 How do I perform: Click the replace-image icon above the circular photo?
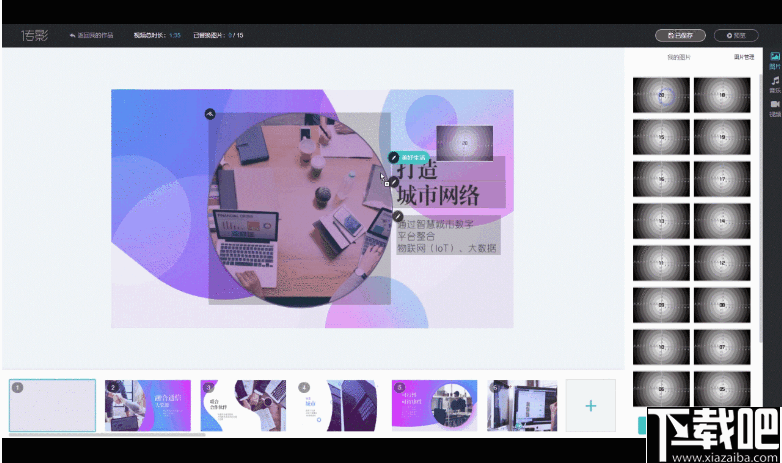tap(210, 114)
